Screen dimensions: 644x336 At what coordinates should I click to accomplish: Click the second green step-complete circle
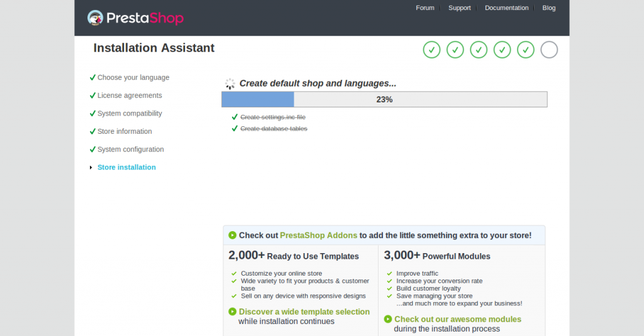(x=455, y=50)
